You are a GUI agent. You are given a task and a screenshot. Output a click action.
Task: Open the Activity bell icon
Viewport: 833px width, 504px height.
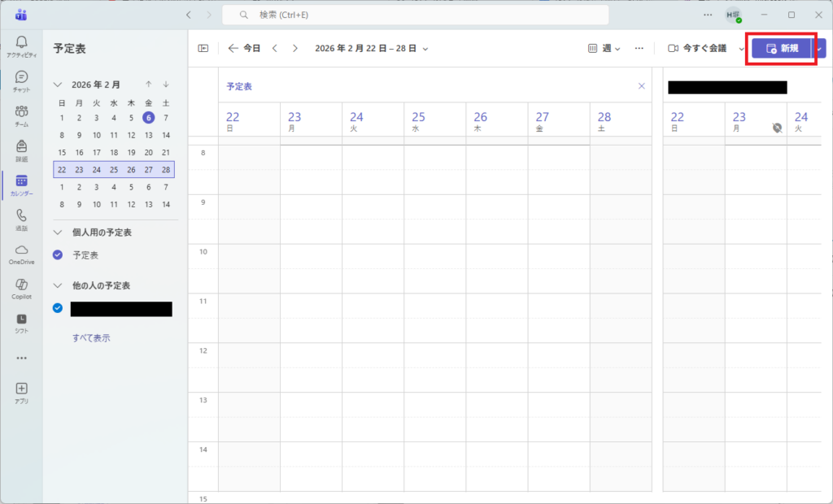click(x=21, y=46)
